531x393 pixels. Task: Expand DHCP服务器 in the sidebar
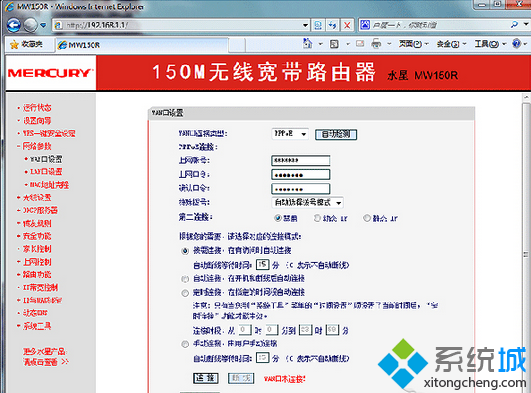click(40, 210)
